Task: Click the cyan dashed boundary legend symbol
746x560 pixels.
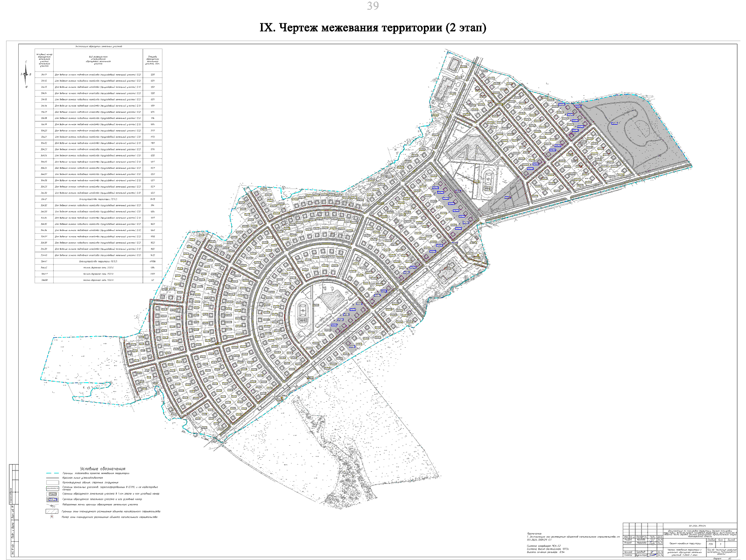Action: click(52, 473)
